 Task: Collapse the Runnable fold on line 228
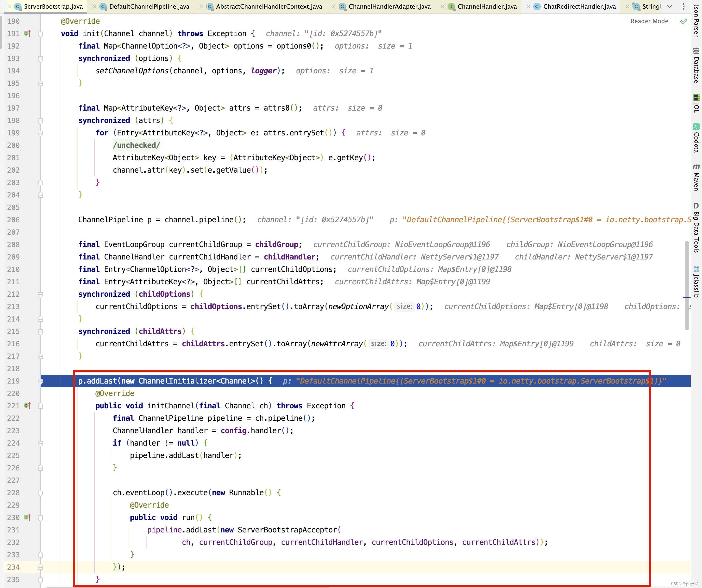tap(40, 493)
